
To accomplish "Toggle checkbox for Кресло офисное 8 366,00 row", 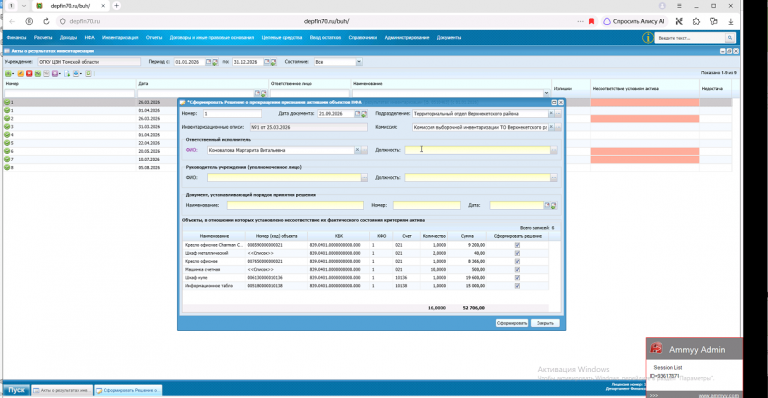I will pyautogui.click(x=517, y=261).
